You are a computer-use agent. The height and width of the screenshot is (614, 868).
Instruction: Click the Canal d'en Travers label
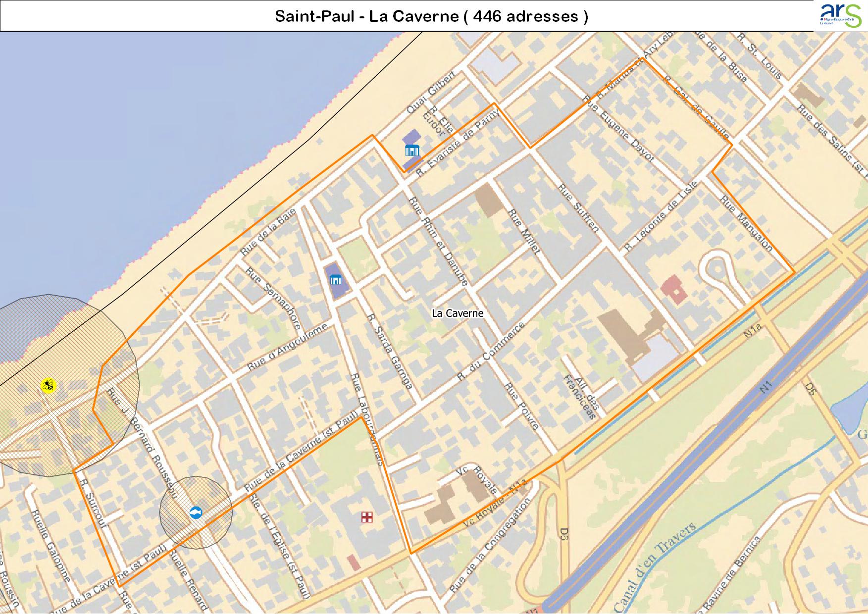pos(655,567)
